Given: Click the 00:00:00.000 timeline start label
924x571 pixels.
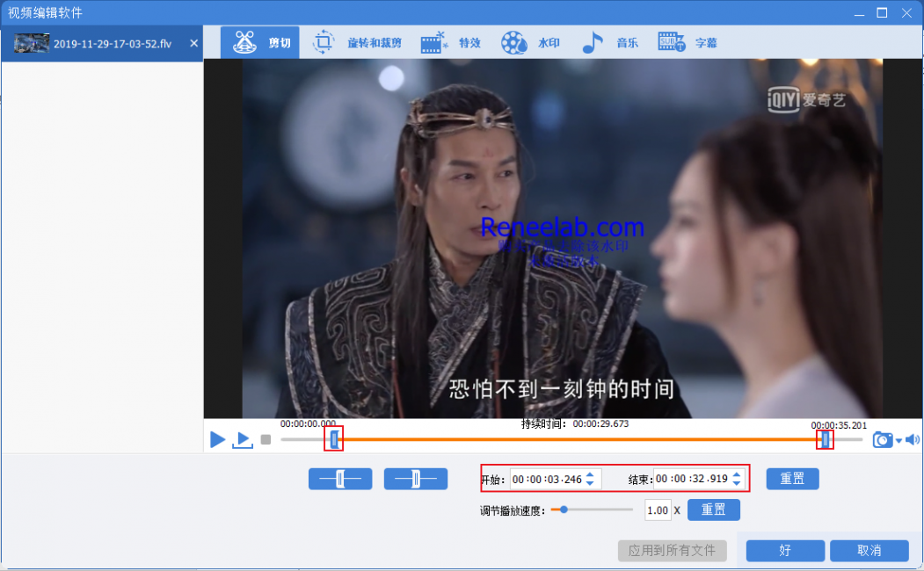Looking at the screenshot, I should (x=308, y=423).
